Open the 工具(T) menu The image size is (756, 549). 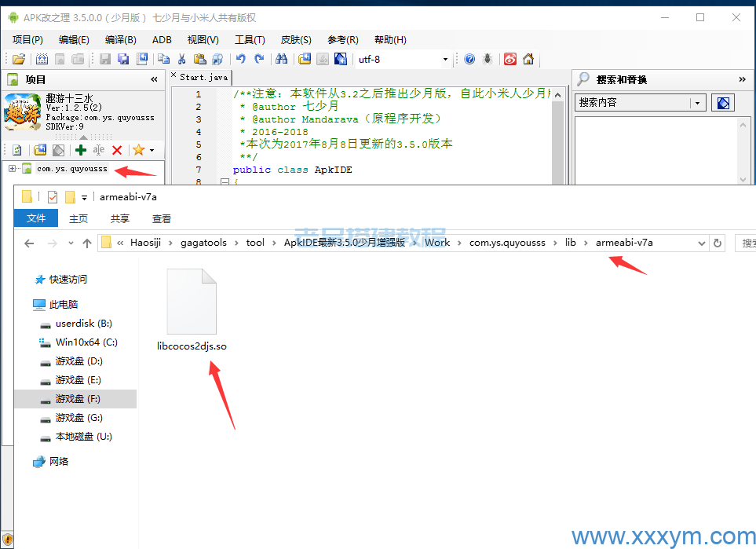250,39
